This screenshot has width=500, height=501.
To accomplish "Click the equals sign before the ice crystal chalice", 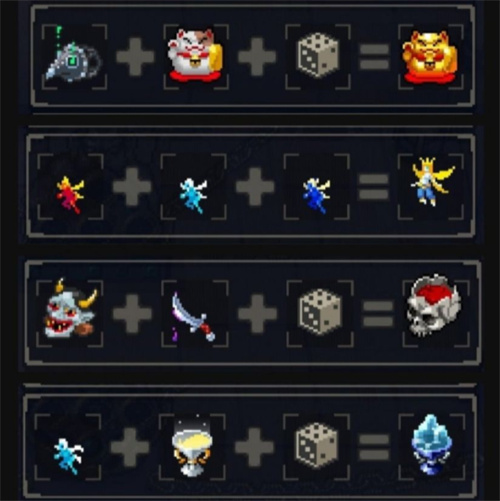I will tap(374, 447).
